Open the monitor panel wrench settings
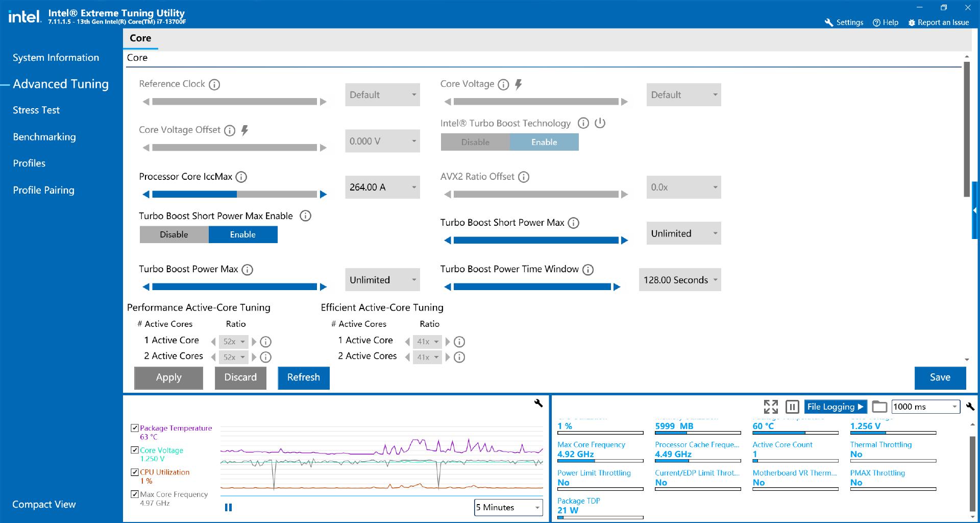 click(x=970, y=407)
